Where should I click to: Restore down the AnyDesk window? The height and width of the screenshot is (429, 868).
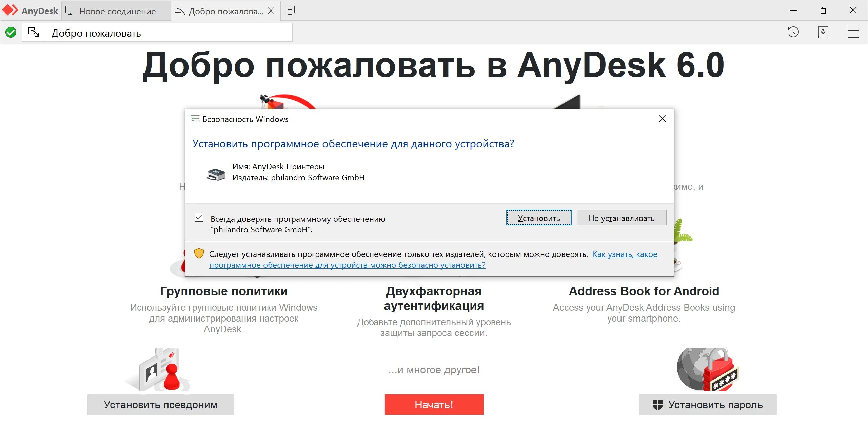(x=823, y=11)
